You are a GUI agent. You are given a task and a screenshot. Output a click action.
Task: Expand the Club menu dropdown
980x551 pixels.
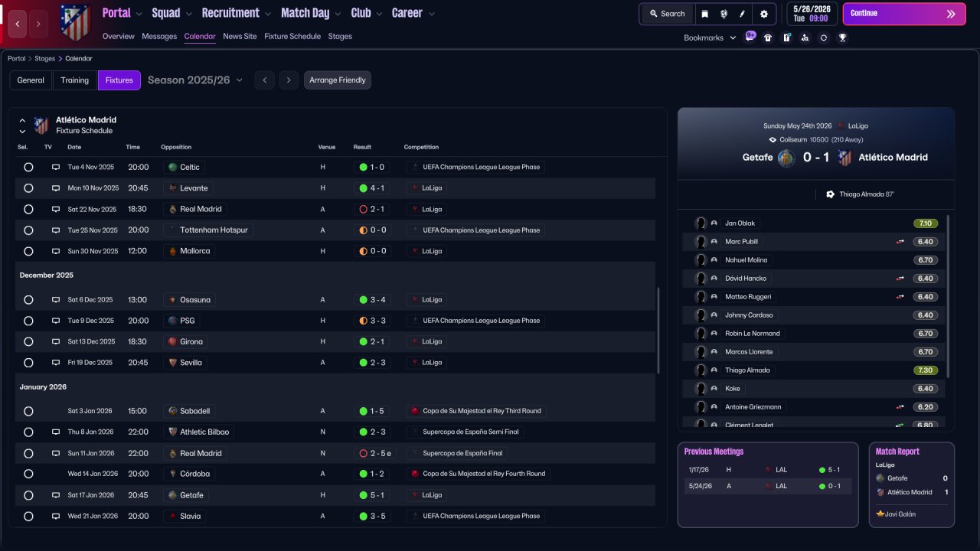[378, 14]
